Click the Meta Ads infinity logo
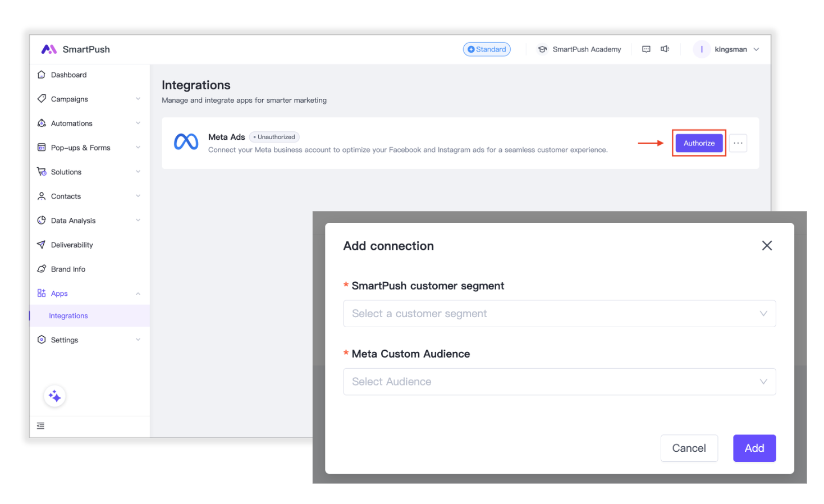The height and width of the screenshot is (504, 824). 186,142
